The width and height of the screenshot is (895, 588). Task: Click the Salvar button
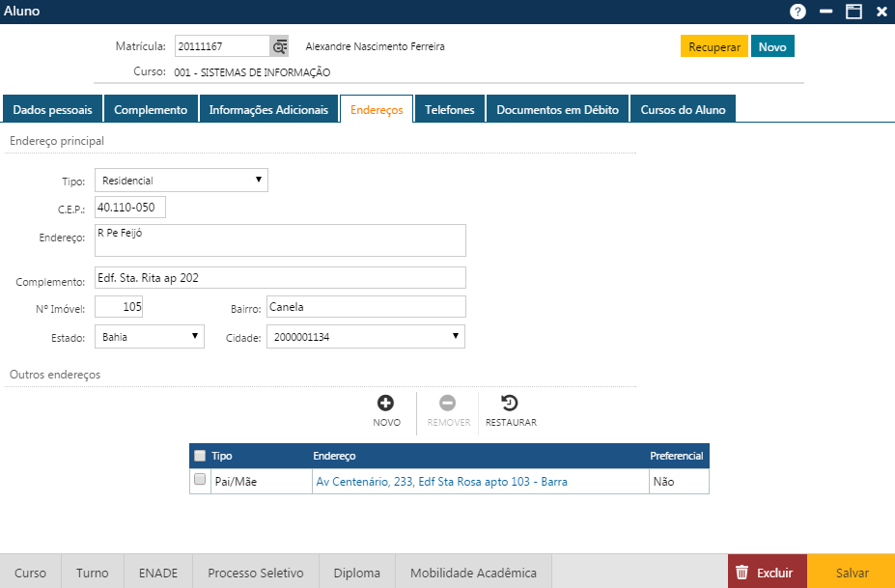pos(852,573)
